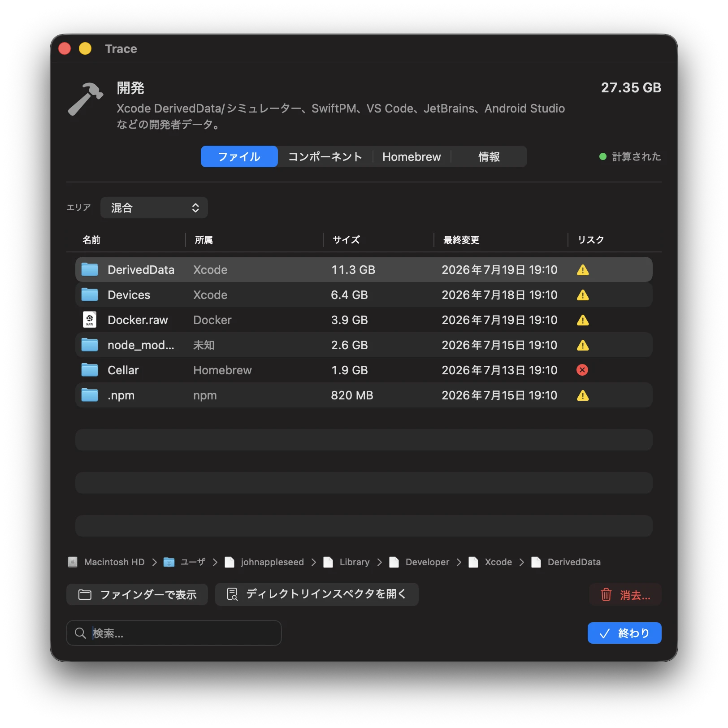728x728 pixels.
Task: Sort by the リスク column header
Action: [591, 240]
